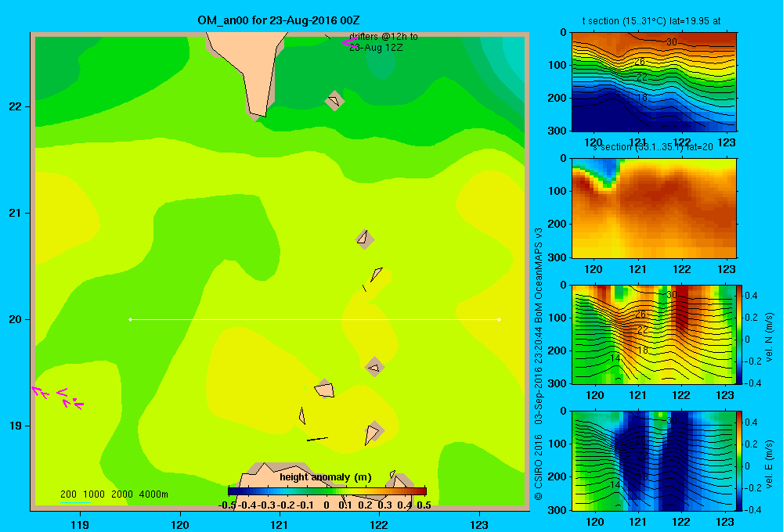Viewport: 783px width, 532px height.
Task: Click the small island just southeast of Taiwan's tip
Action: pyautogui.click(x=334, y=100)
